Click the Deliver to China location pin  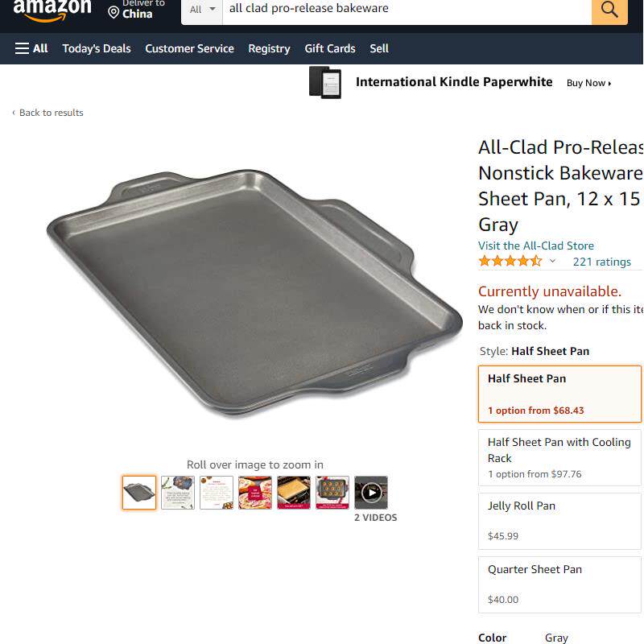114,13
